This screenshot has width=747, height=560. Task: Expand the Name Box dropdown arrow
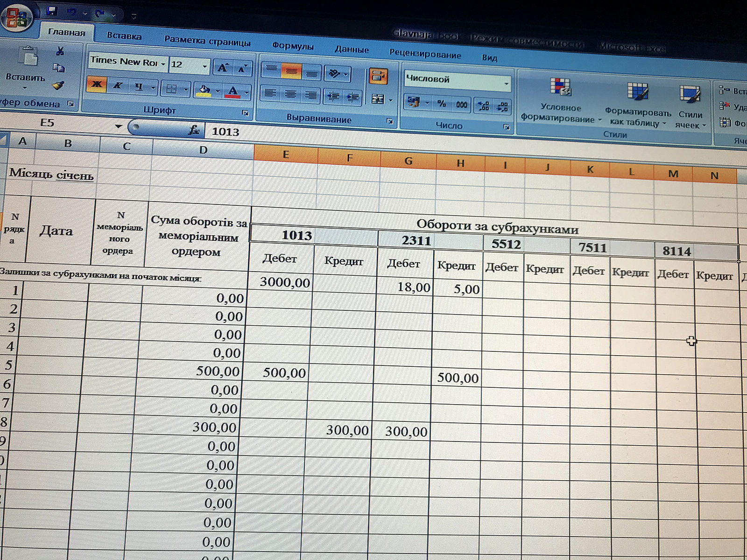(x=119, y=126)
